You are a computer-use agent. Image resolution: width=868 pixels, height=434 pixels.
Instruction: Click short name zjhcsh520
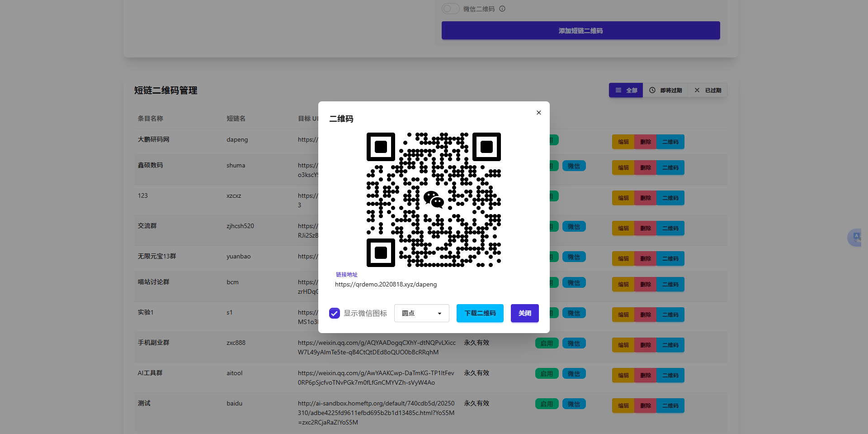click(x=240, y=226)
